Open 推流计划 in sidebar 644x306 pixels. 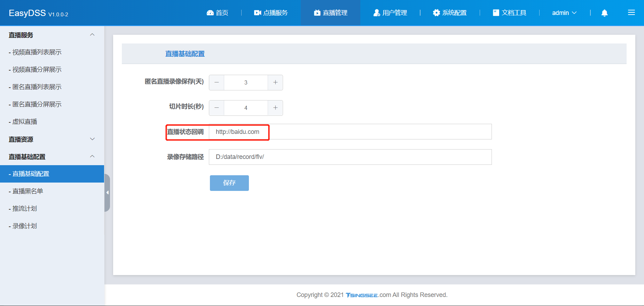point(52,209)
